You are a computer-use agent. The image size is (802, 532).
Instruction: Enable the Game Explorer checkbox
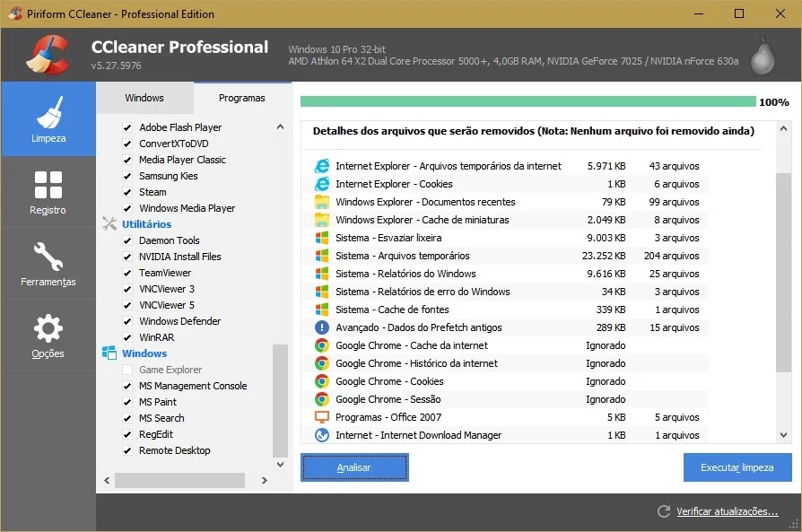click(127, 370)
